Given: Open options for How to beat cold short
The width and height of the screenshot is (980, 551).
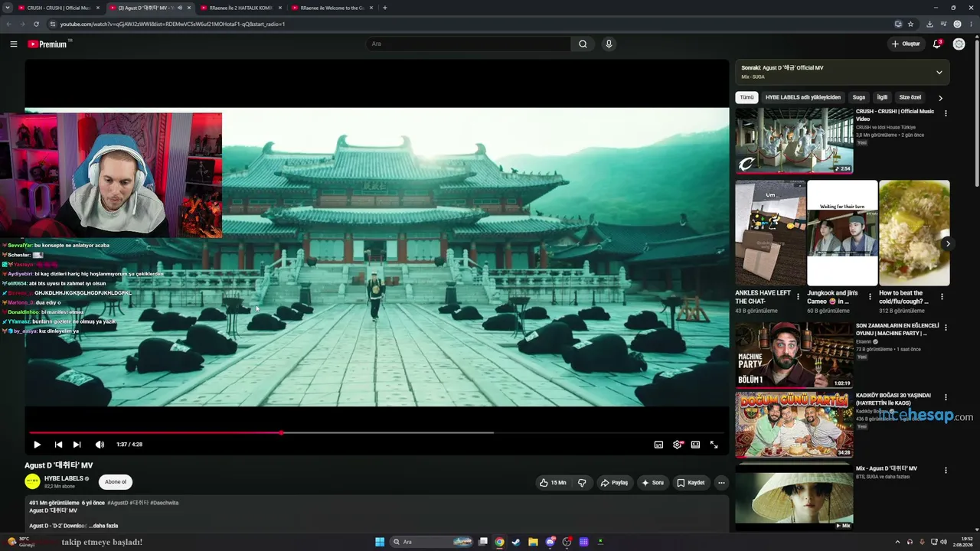Looking at the screenshot, I should pyautogui.click(x=942, y=297).
